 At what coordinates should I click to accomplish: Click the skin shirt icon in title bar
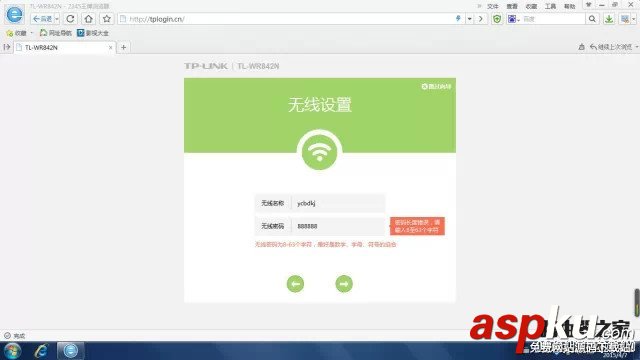coord(589,5)
